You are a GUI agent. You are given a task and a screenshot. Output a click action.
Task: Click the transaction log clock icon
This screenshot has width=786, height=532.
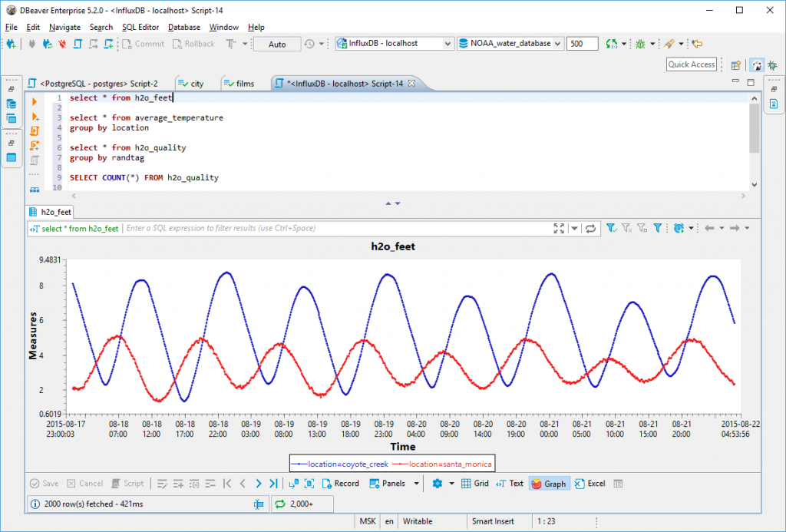tap(309, 44)
